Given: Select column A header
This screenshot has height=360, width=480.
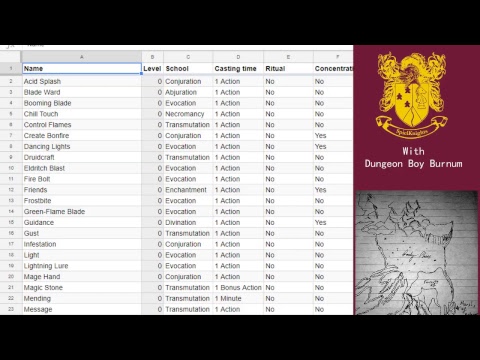Looking at the screenshot, I should tap(82, 57).
